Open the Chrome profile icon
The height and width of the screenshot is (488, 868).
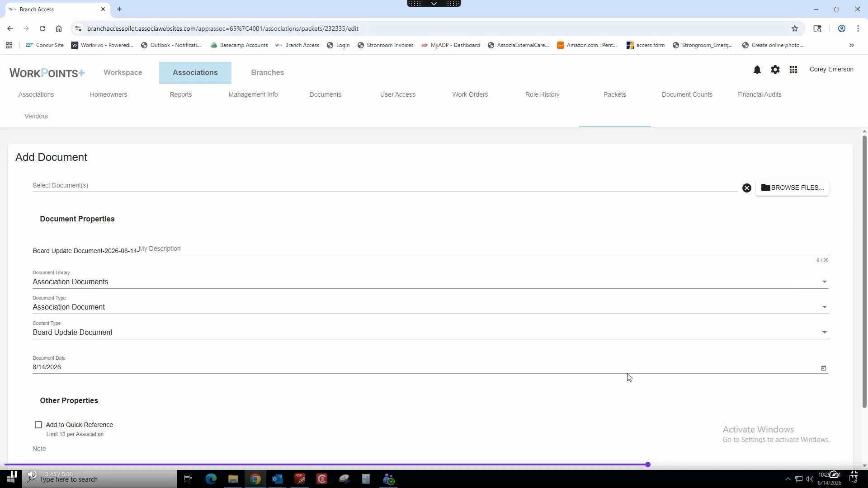point(842,28)
